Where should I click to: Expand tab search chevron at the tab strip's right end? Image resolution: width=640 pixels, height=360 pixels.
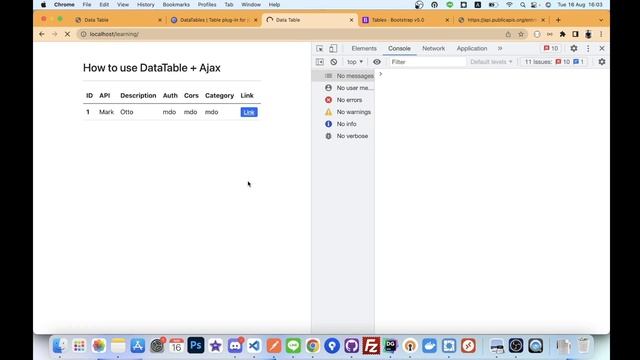(601, 20)
